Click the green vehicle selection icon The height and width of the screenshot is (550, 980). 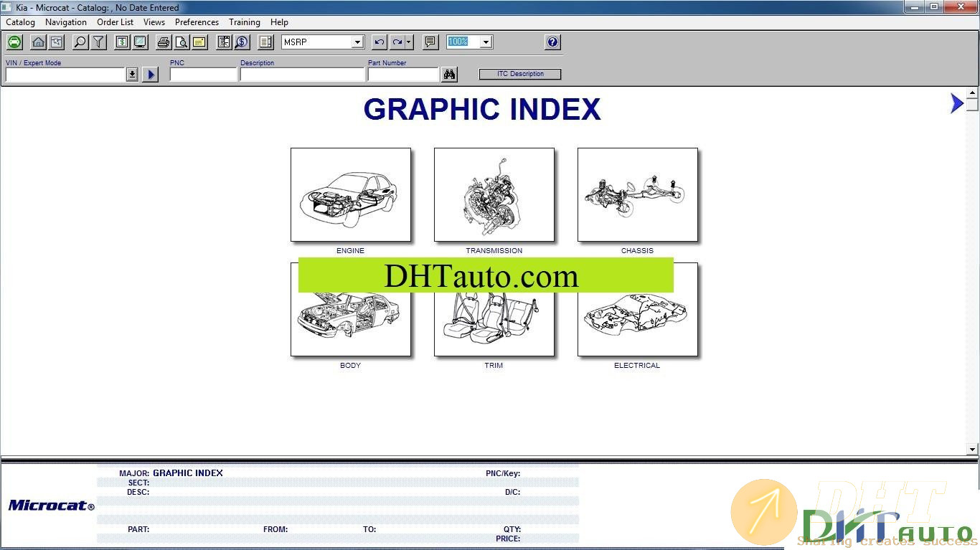click(x=14, y=42)
